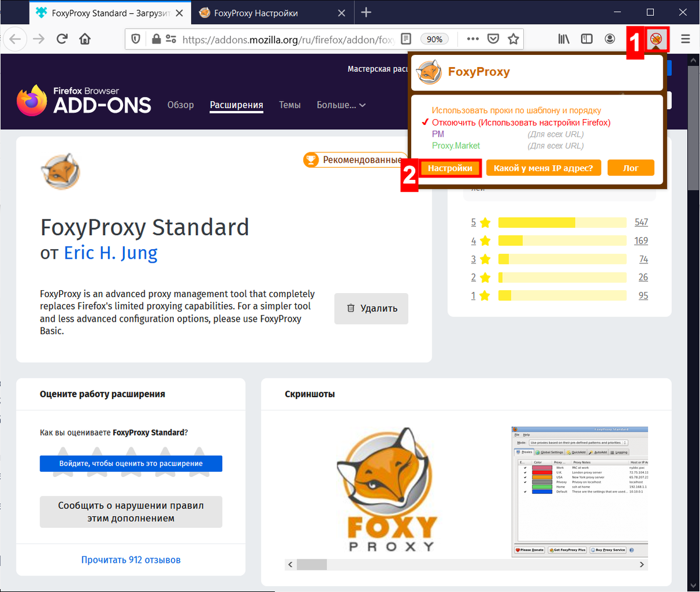Expand the Больше... dropdown menu
The image size is (700, 592).
341,105
